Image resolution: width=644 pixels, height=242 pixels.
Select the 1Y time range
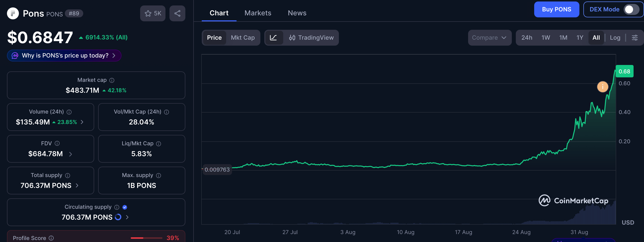(580, 38)
